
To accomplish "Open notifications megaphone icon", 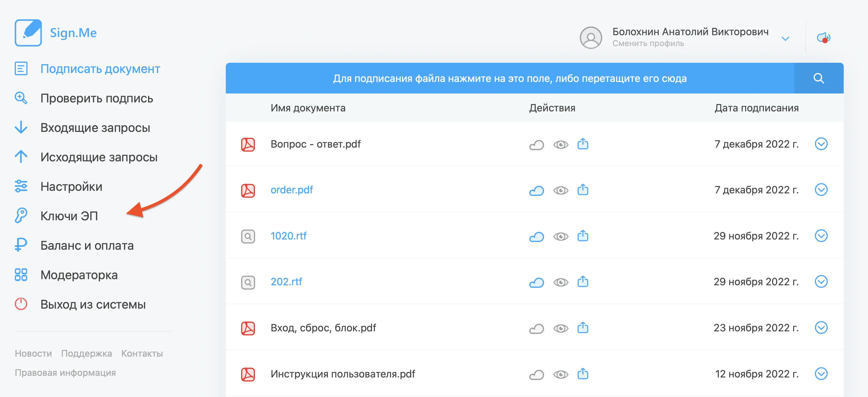I will pyautogui.click(x=824, y=37).
